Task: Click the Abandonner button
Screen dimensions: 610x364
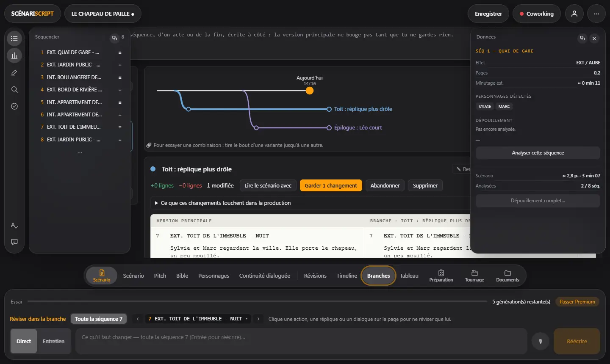Action: [385, 185]
